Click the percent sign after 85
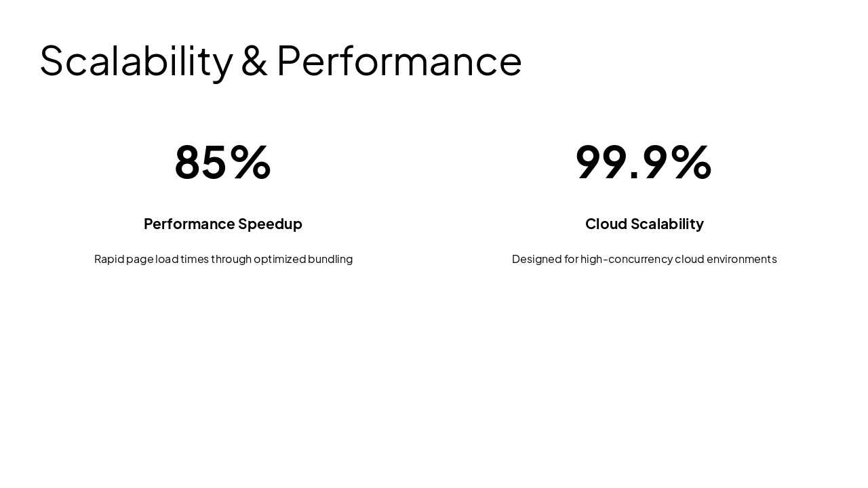The height and width of the screenshot is (488, 868). tap(250, 163)
